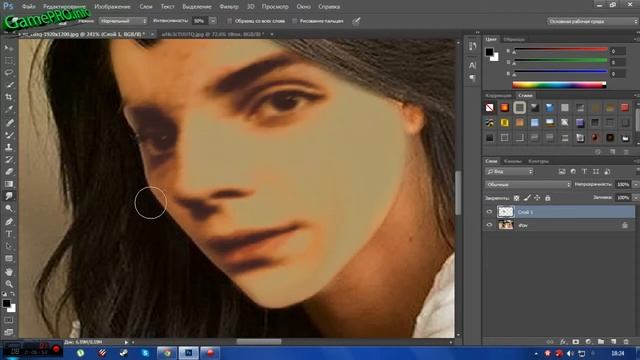This screenshot has height=360, width=640.
Task: Add layer style fx button
Action: (x=563, y=342)
